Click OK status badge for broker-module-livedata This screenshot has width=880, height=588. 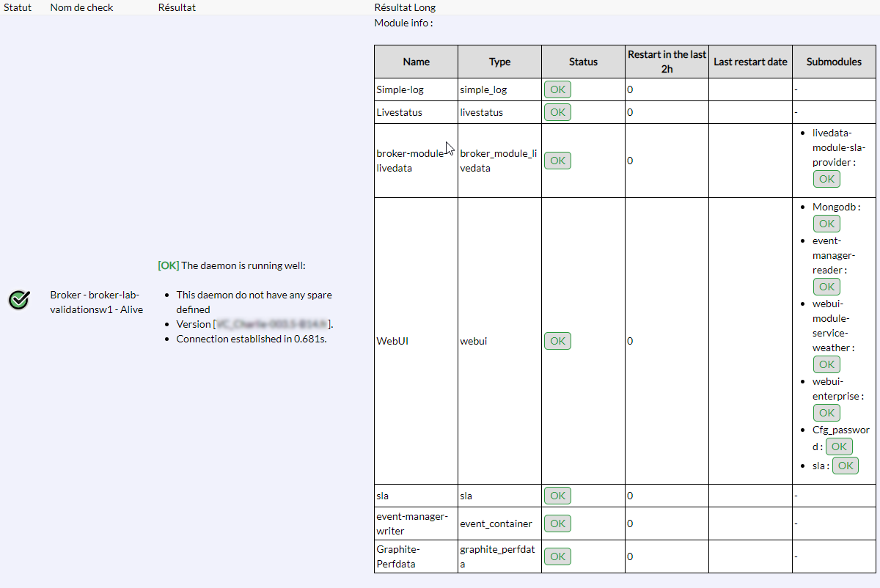point(557,161)
